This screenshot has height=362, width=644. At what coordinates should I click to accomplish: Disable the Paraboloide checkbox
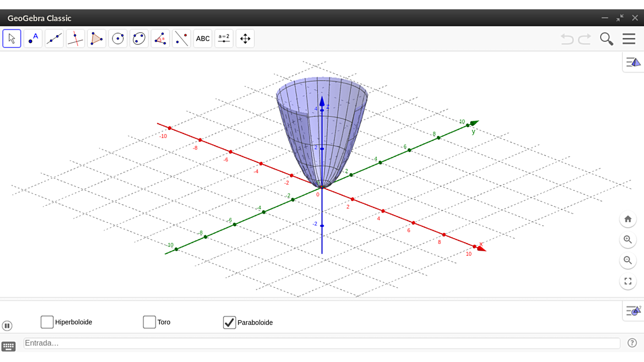(229, 322)
